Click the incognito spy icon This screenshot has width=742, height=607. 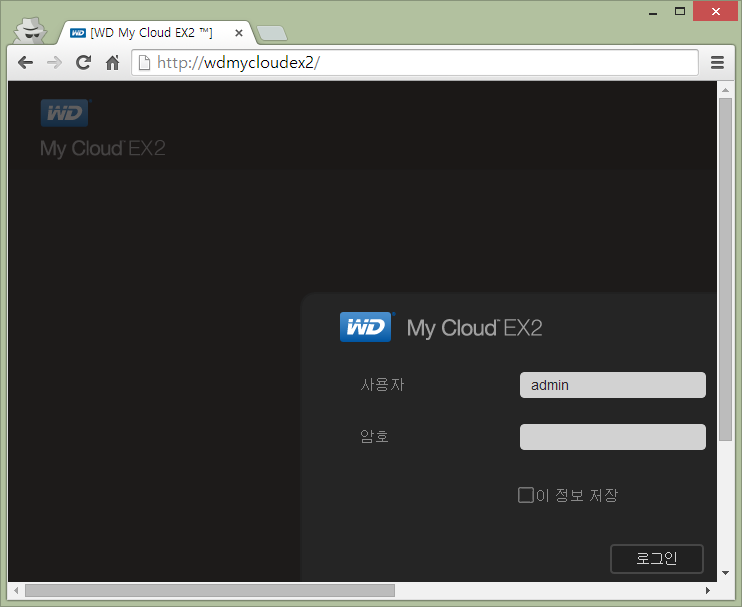click(32, 30)
